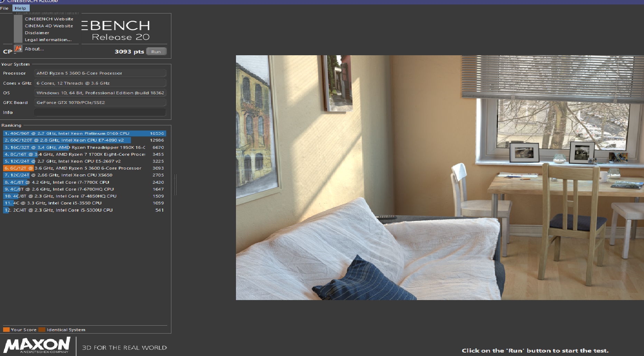This screenshot has height=356, width=644.
Task: Click the 'Run' button hint status text
Action: pos(535,351)
